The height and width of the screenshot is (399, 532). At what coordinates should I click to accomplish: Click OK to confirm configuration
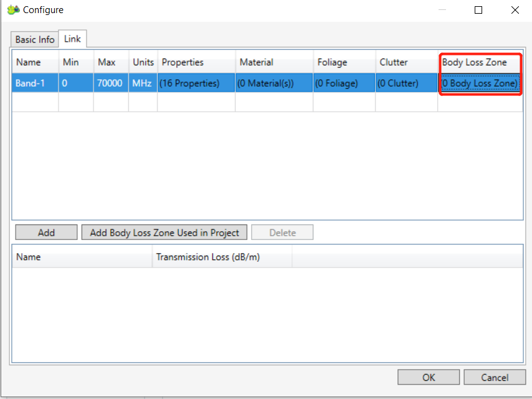pyautogui.click(x=429, y=377)
